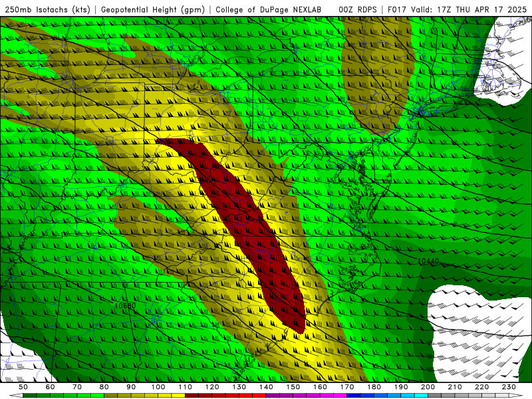Select the dark gray swatch starting at 200
The width and height of the screenshot is (532, 399).
point(434,396)
